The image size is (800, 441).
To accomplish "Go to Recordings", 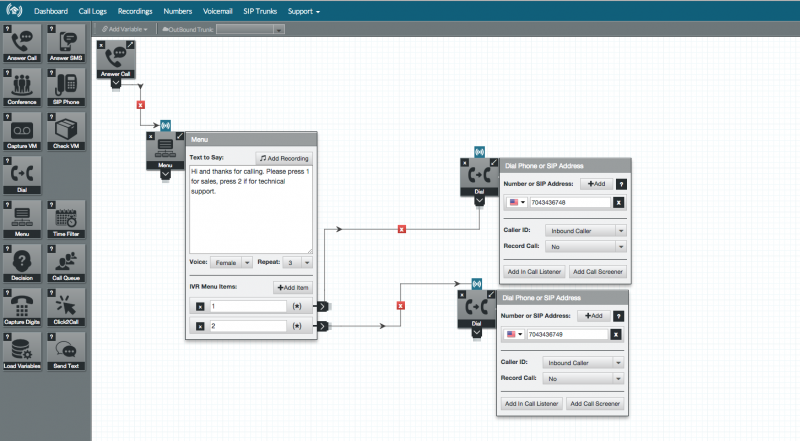I will (135, 11).
